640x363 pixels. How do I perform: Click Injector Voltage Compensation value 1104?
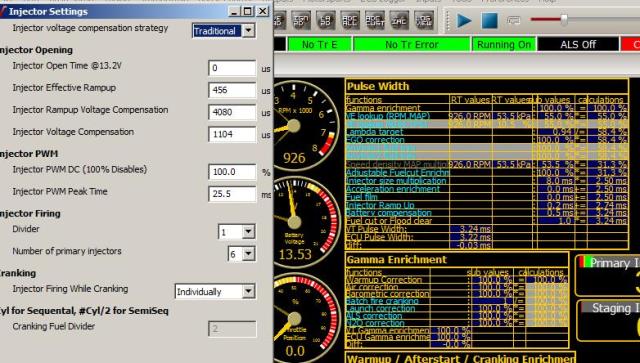tap(232, 134)
